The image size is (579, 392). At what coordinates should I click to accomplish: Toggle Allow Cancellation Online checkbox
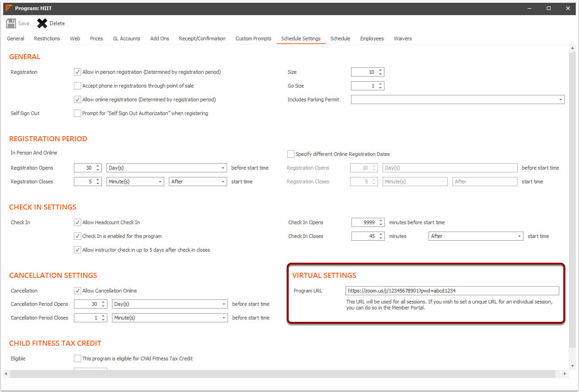click(x=78, y=291)
